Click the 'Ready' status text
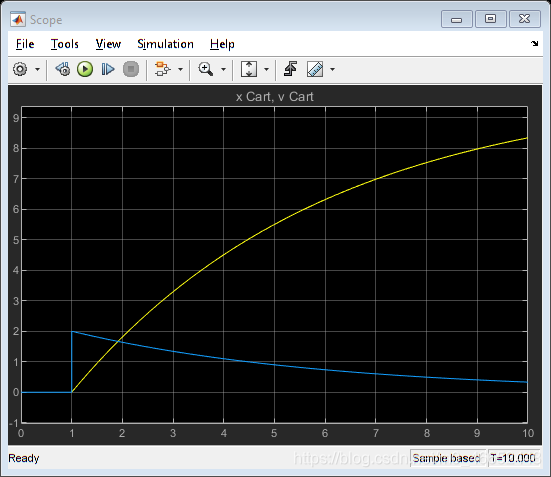 [x=24, y=458]
